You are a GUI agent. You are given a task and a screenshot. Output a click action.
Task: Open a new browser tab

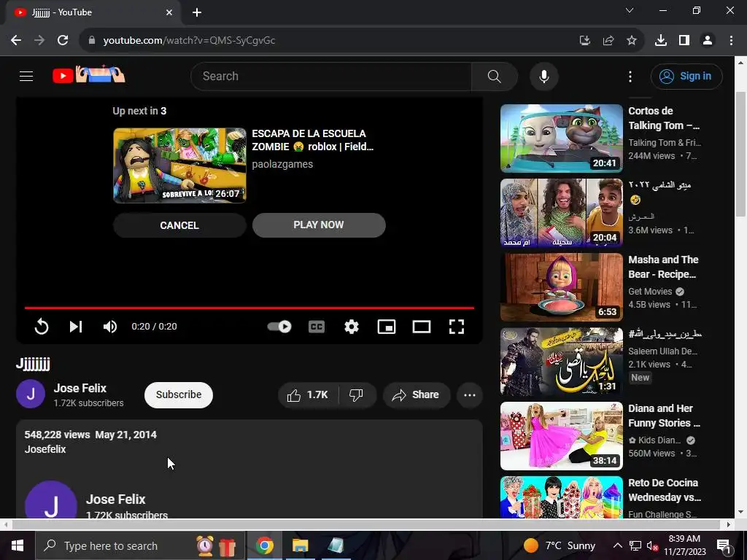pos(197,12)
